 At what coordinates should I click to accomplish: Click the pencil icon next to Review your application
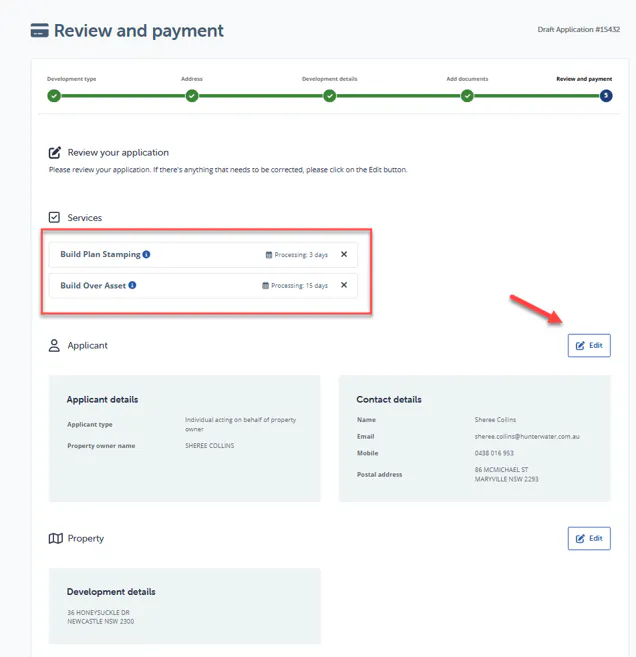[55, 153]
